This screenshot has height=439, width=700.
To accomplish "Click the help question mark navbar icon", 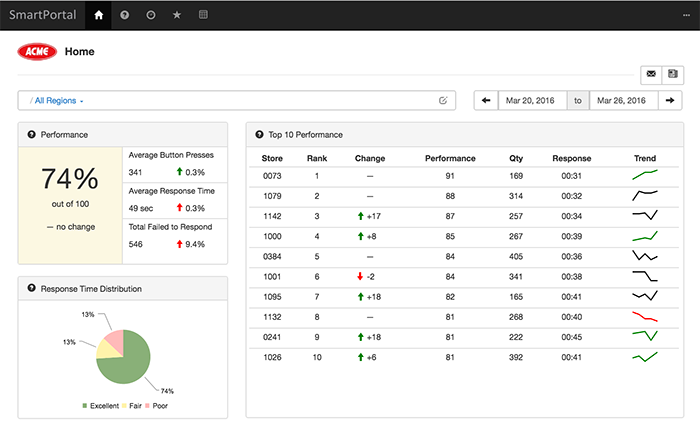I will pyautogui.click(x=125, y=15).
